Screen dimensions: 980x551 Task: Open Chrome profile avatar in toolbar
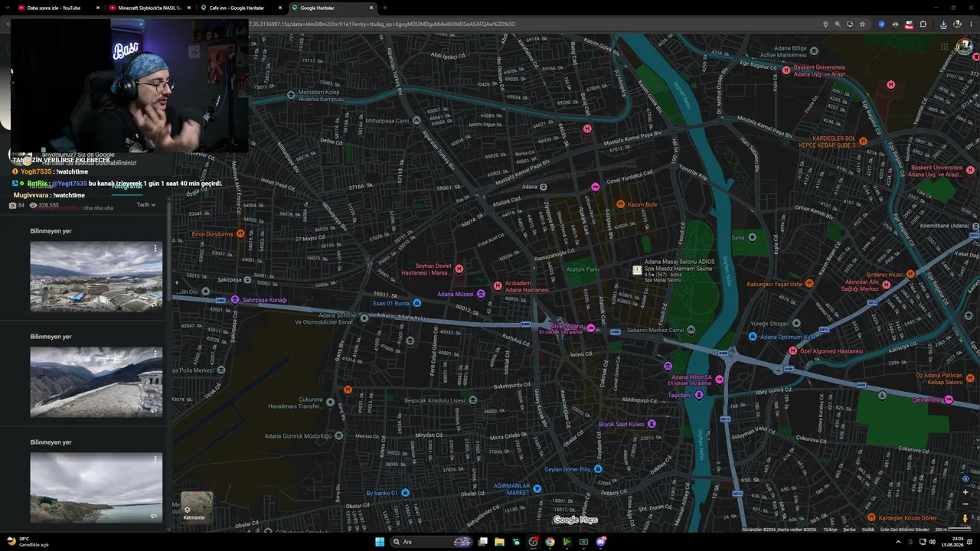tap(957, 24)
